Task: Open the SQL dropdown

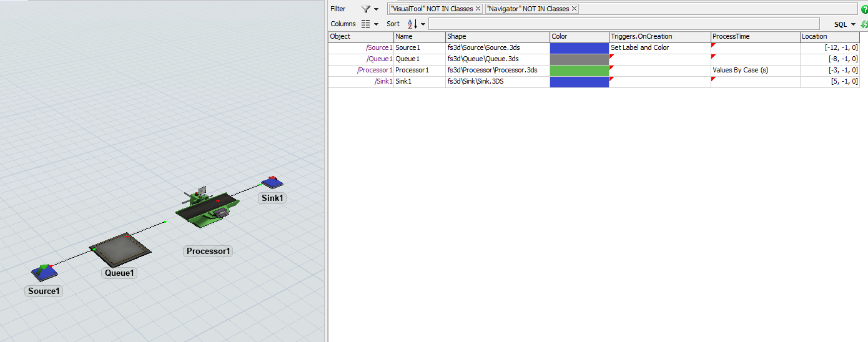Action: [845, 24]
